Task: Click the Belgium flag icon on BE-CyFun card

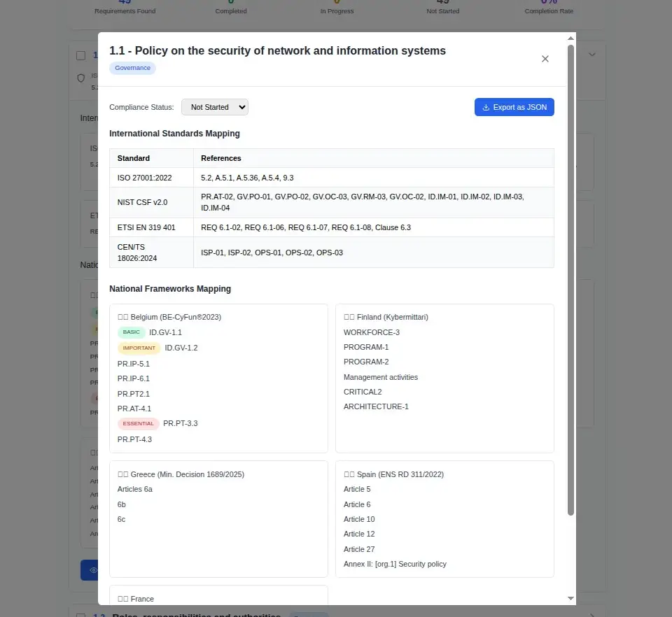Action: (122, 316)
